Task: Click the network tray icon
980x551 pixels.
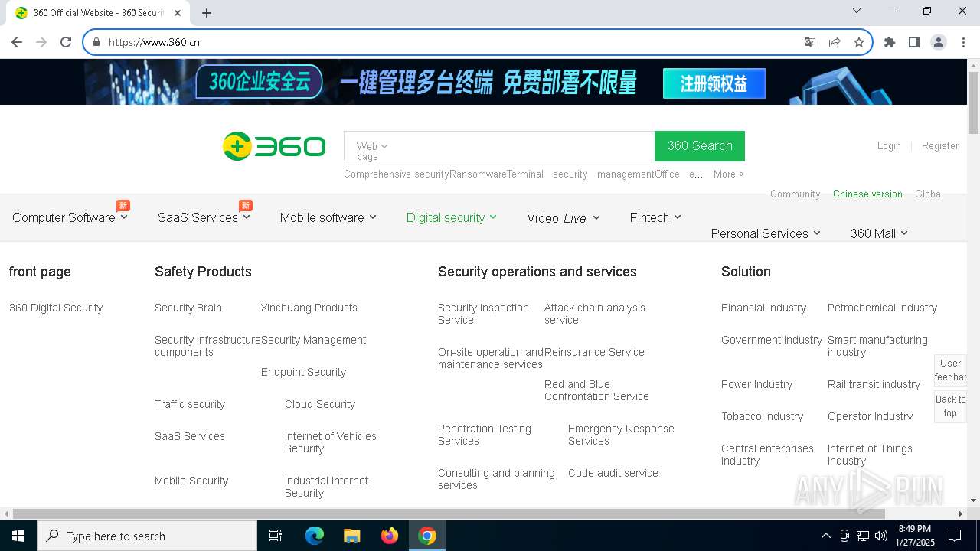Action: click(x=863, y=536)
